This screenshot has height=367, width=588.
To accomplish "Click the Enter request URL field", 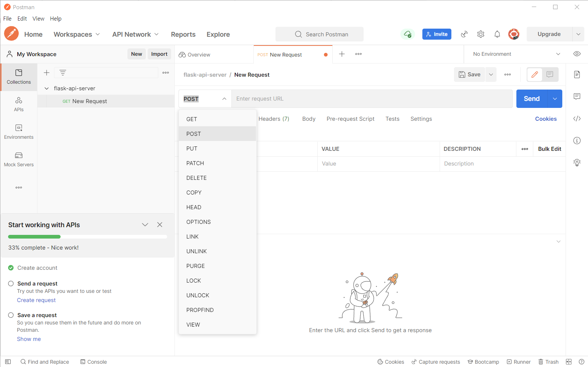I will point(372,99).
